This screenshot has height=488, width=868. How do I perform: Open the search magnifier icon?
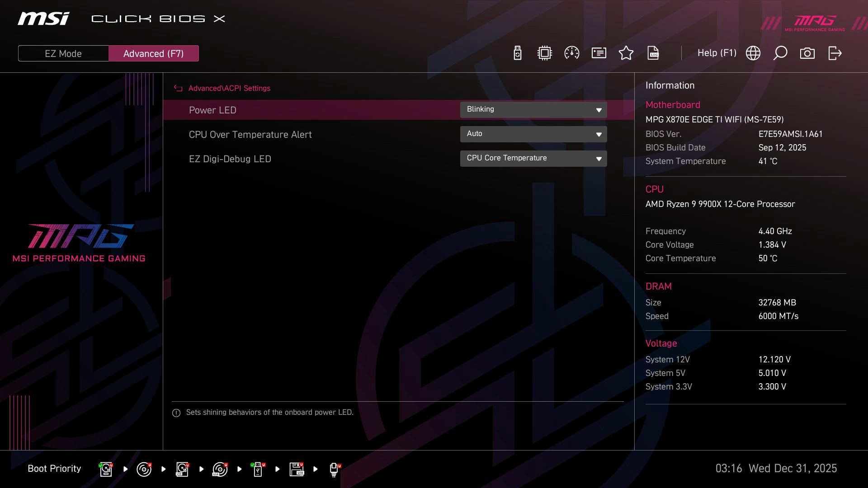tap(780, 53)
